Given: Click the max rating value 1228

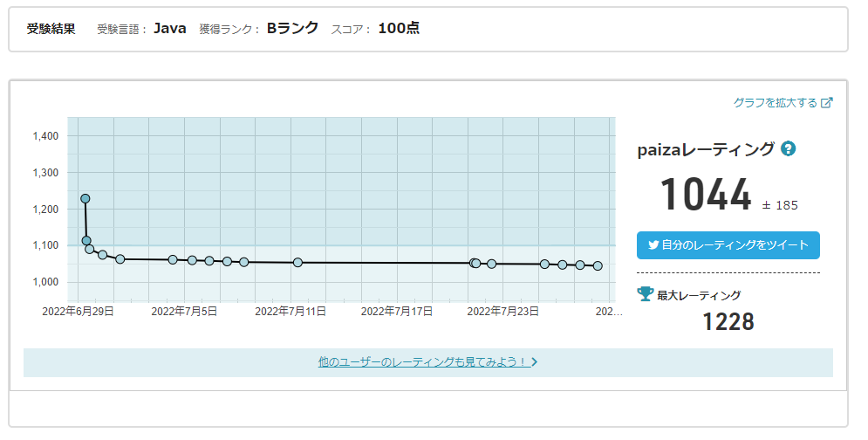Looking at the screenshot, I should coord(728,322).
